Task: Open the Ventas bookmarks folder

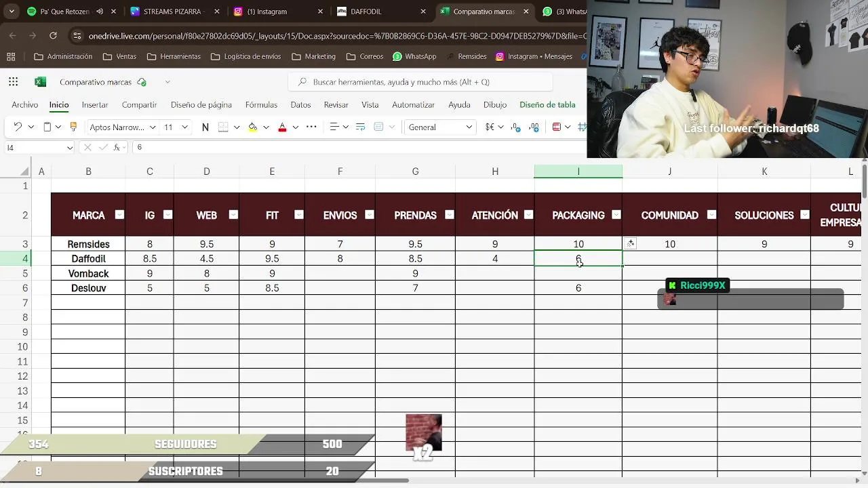Action: point(119,56)
